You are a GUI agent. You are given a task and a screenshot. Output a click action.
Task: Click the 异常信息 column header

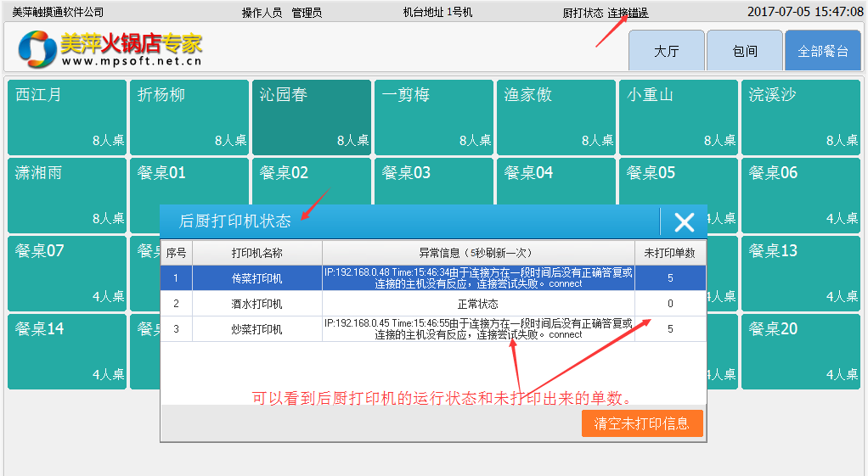[478, 253]
